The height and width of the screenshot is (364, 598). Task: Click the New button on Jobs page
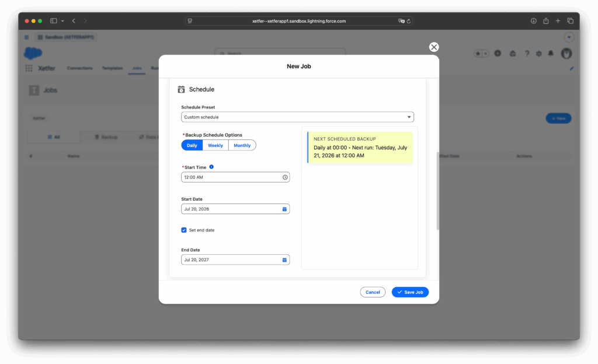[558, 118]
